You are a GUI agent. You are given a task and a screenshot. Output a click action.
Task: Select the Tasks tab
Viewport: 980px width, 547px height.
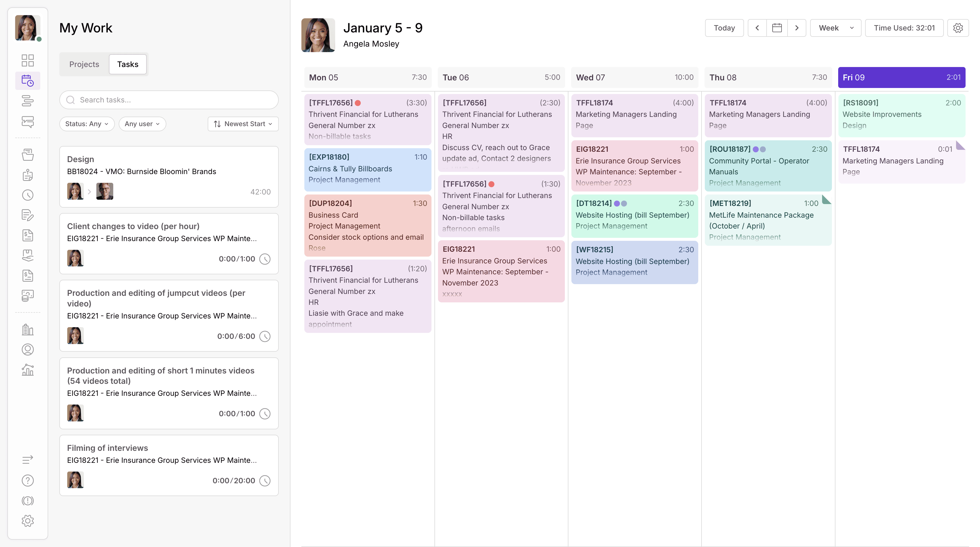point(127,64)
